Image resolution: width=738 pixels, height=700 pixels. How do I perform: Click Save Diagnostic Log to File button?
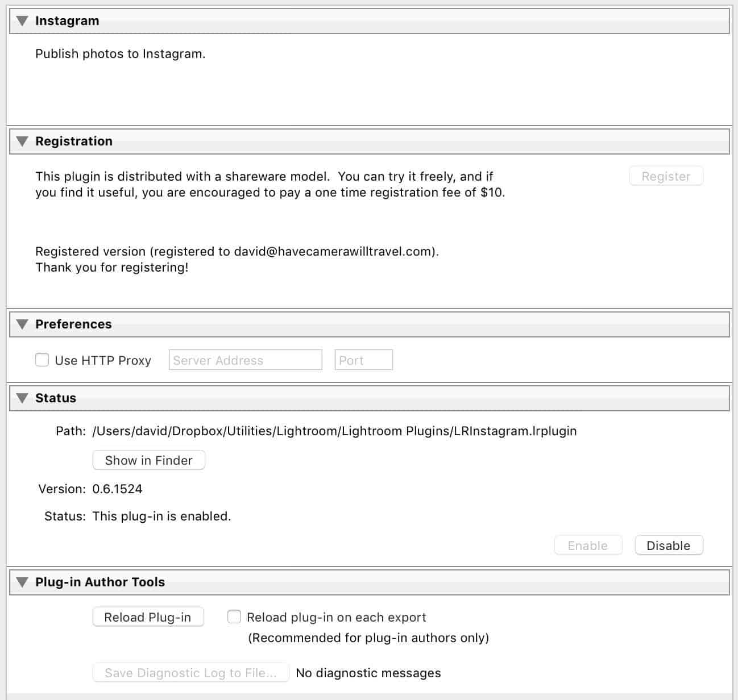click(x=191, y=673)
